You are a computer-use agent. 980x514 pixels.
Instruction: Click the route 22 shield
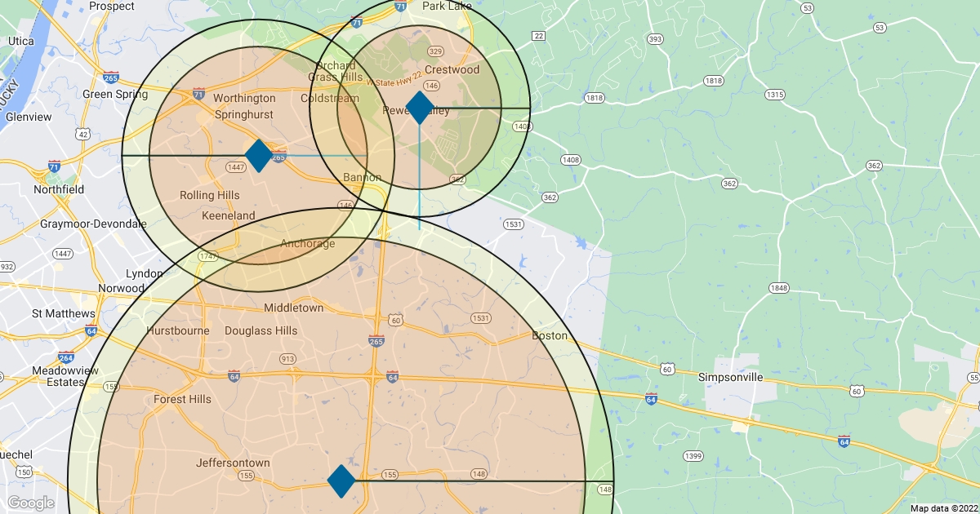538,36
